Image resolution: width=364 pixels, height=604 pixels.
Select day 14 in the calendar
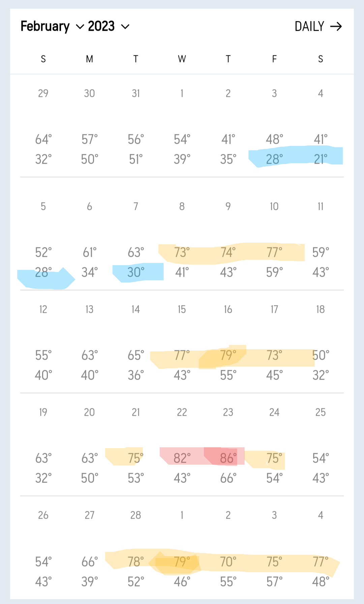tap(136, 309)
